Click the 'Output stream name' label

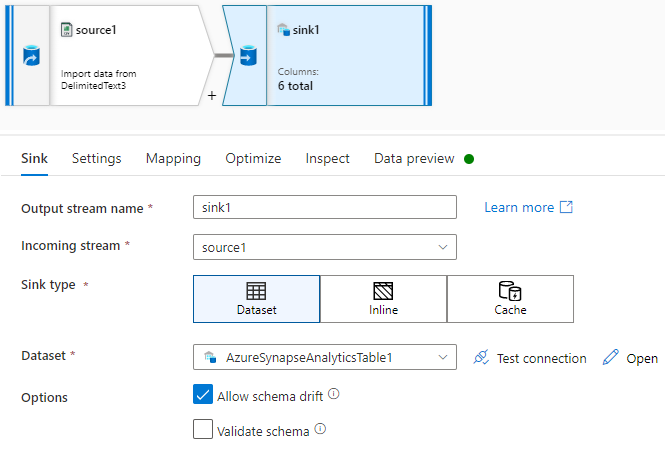tap(82, 208)
